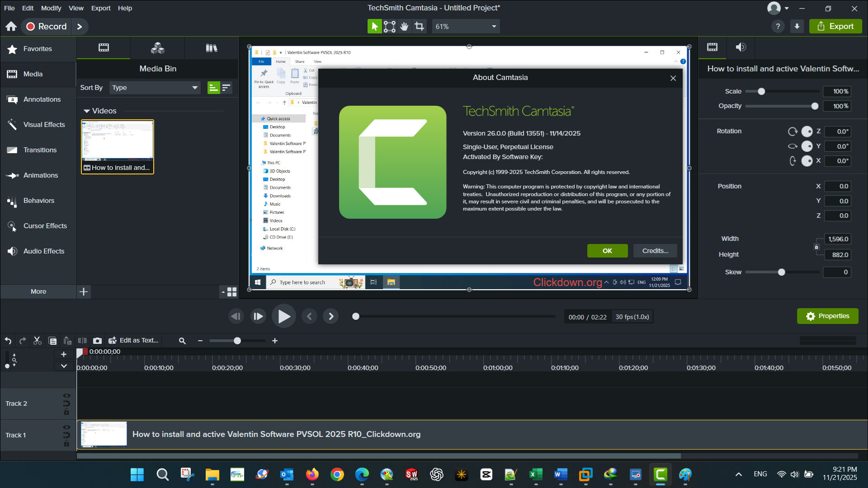Open the Modify menu

pos(51,8)
